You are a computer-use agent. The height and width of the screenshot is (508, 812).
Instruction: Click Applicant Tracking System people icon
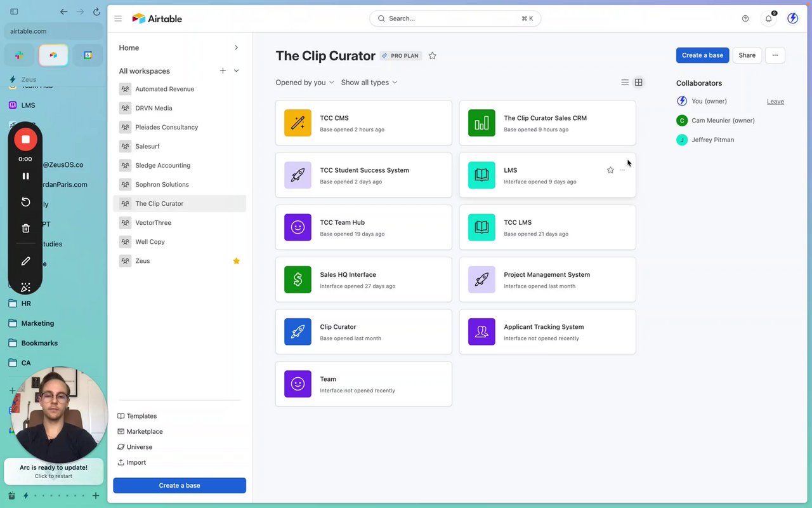(x=481, y=331)
